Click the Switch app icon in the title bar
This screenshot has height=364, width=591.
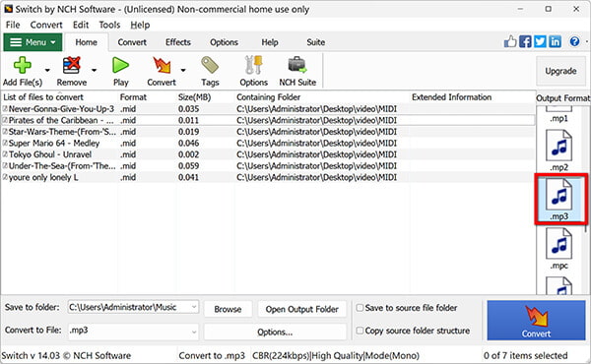8,9
